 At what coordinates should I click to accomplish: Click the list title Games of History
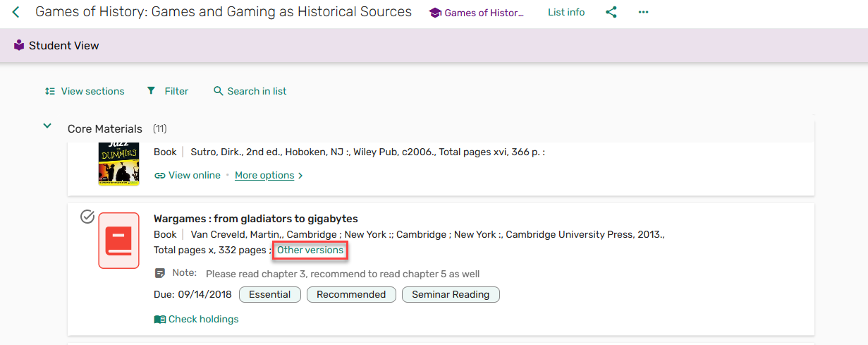pyautogui.click(x=224, y=12)
